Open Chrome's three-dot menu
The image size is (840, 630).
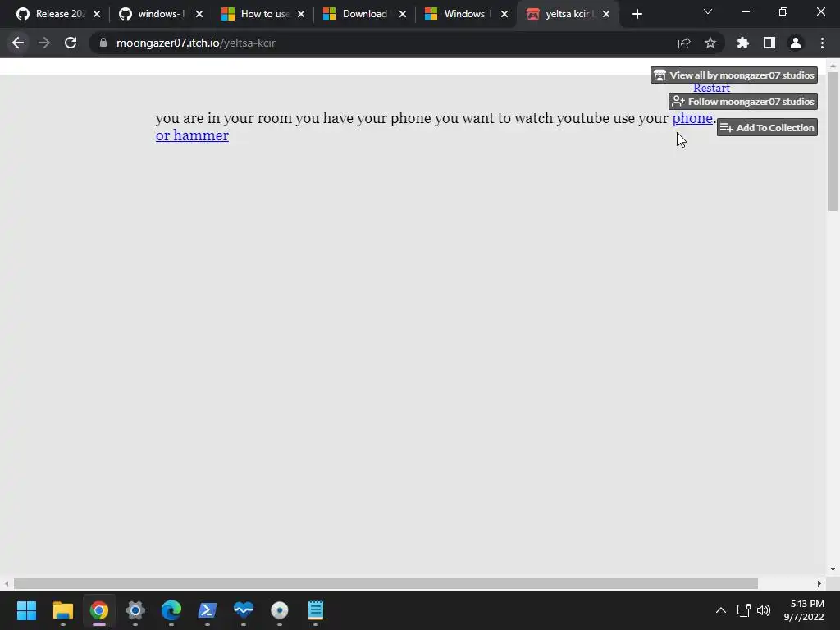(822, 43)
